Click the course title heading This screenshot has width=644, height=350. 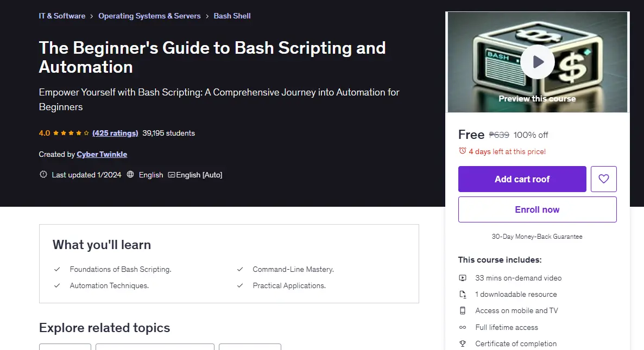(x=212, y=58)
